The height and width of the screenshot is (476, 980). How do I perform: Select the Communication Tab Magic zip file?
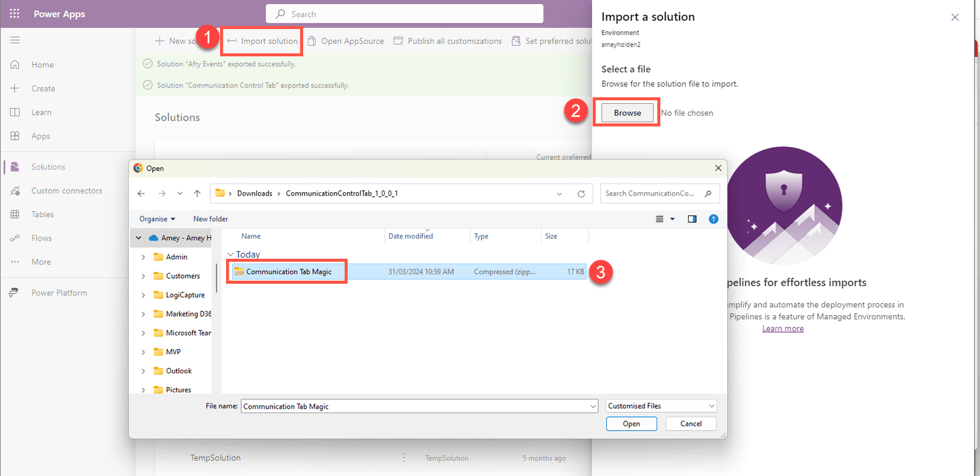pos(286,271)
